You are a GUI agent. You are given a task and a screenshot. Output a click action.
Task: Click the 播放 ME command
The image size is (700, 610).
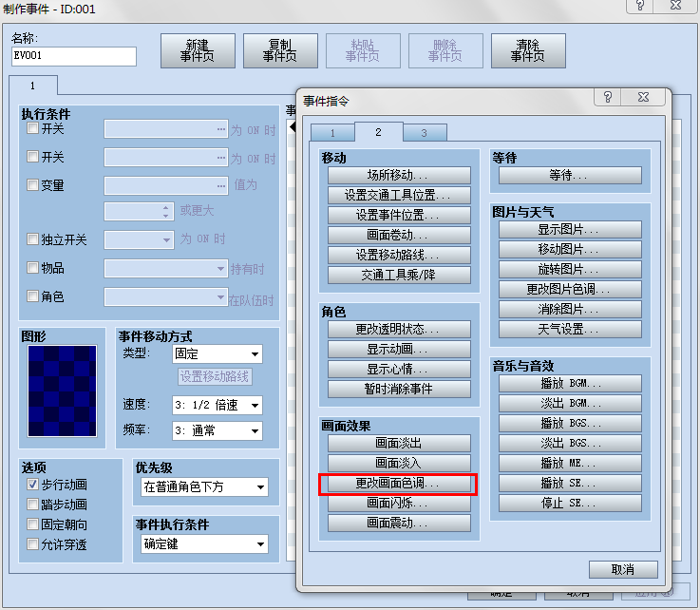tap(570, 463)
